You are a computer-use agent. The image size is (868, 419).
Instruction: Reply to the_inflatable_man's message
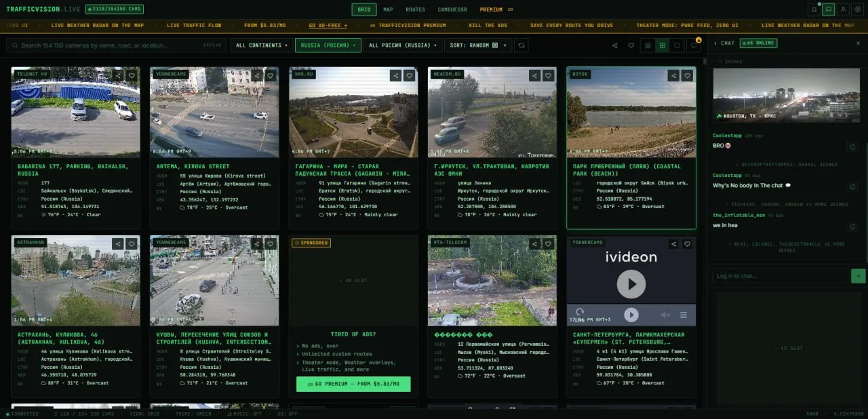pos(853,226)
